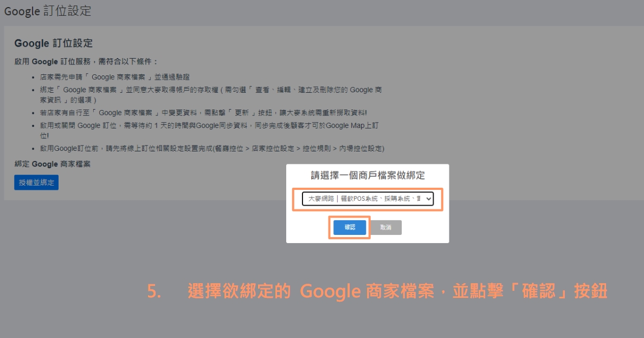The height and width of the screenshot is (338, 644).
Task: Click the dropdown arrow chevron in the dialog
Action: (428, 199)
